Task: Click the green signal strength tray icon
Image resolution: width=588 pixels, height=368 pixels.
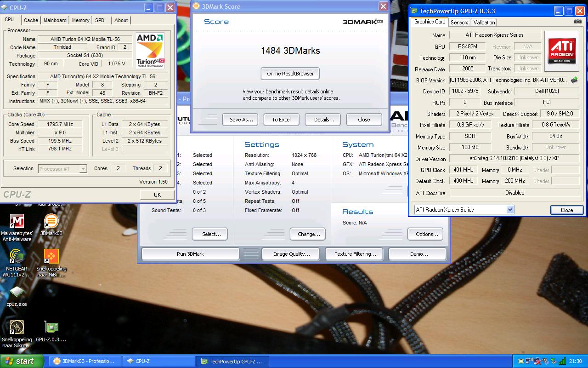Action: 562,361
